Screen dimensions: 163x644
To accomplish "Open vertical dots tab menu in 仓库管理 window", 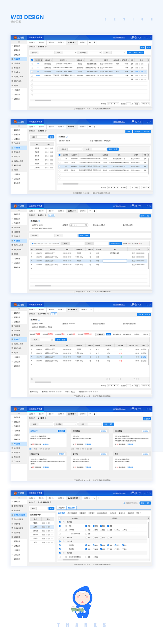I will [x=95, y=43].
